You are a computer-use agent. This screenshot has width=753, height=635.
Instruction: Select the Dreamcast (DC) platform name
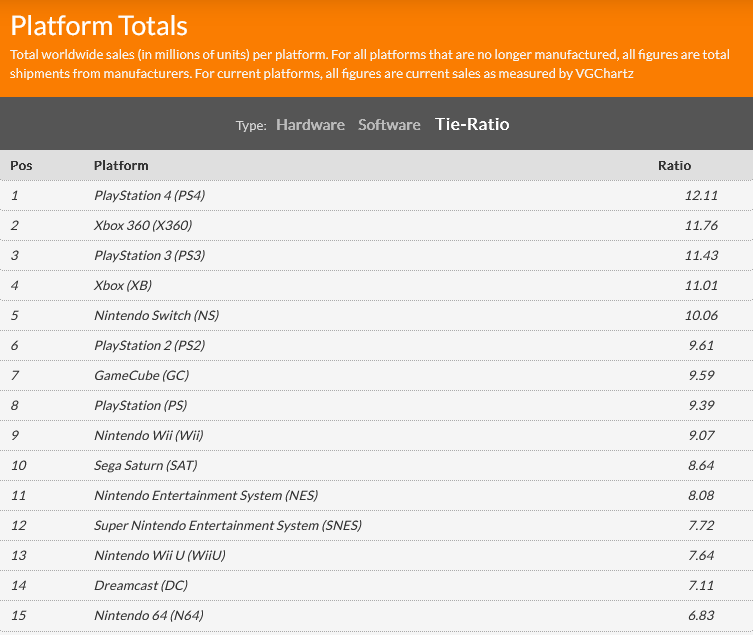(x=141, y=586)
